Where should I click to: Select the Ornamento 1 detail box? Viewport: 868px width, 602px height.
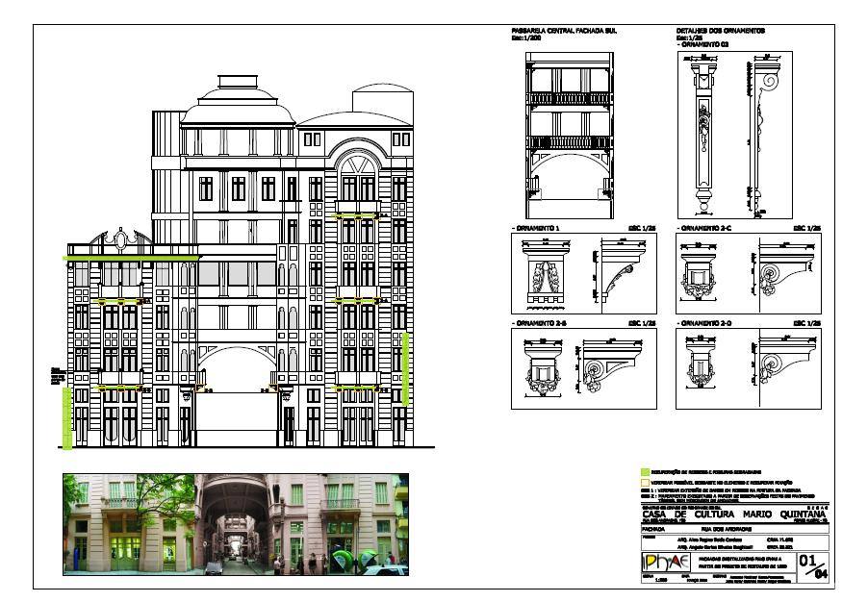click(x=583, y=273)
